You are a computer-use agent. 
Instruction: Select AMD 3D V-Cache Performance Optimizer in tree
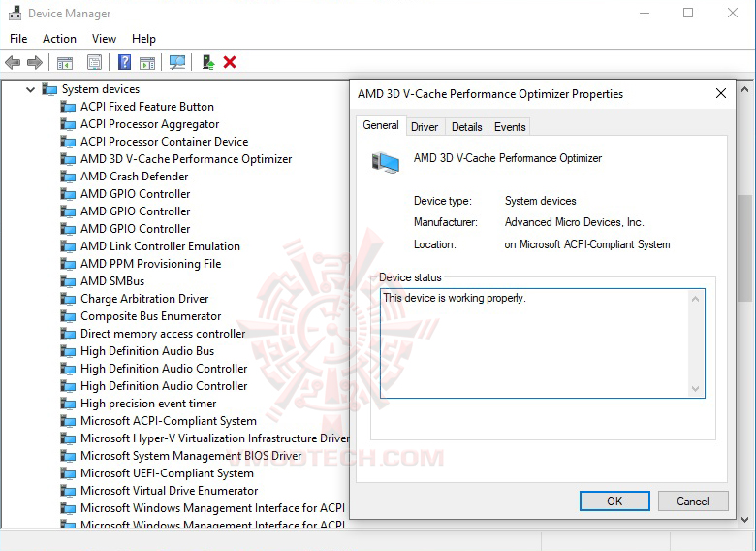(x=186, y=159)
